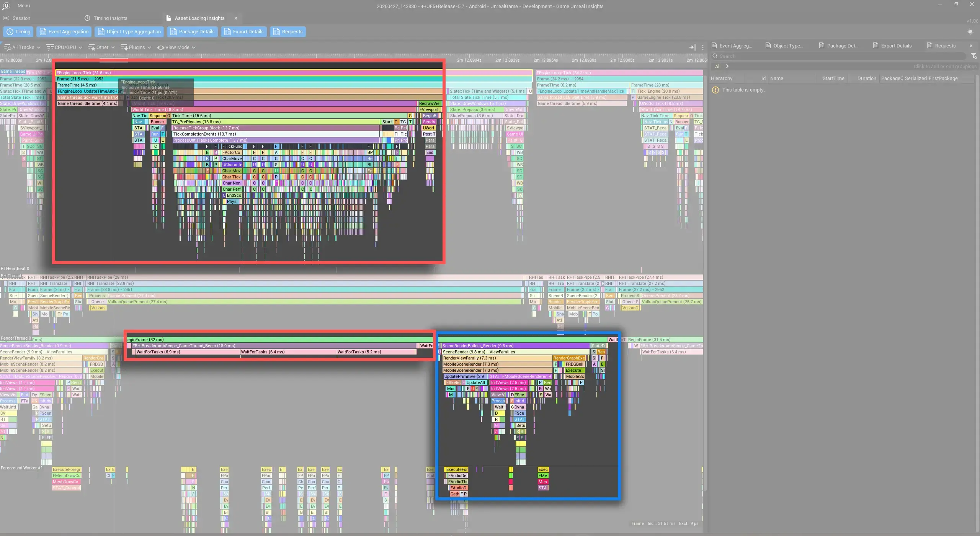Click the 2m 12.8904s time ruler mark
980x536 pixels.
point(469,60)
